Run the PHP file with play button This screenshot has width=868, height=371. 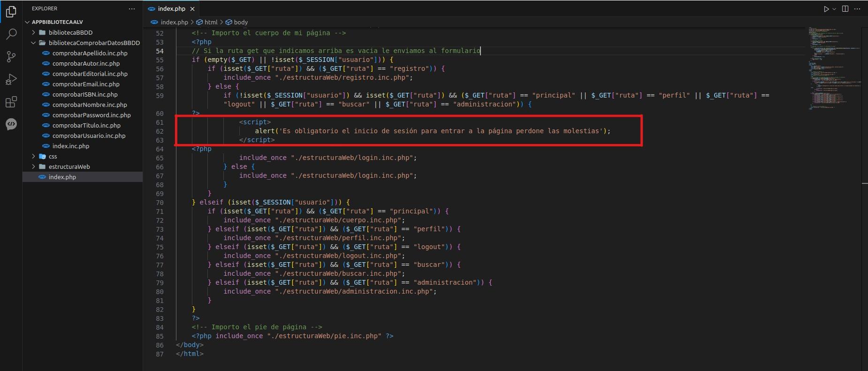pyautogui.click(x=826, y=9)
